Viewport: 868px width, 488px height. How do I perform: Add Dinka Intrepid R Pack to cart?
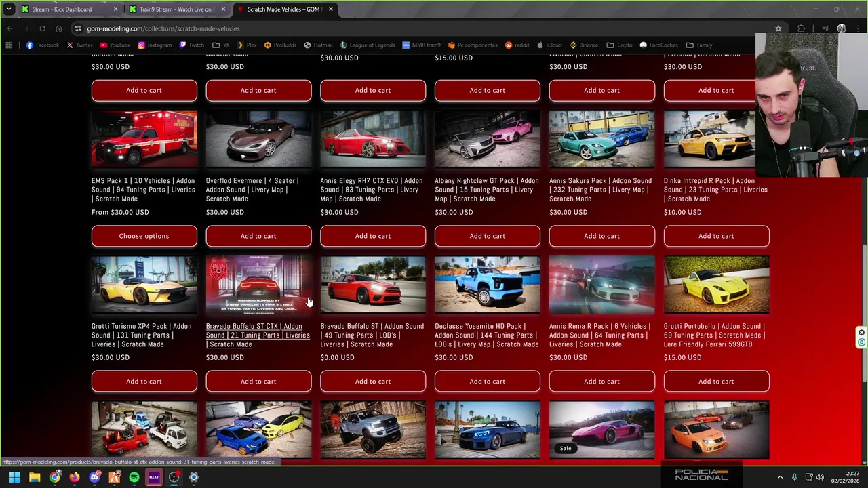716,236
